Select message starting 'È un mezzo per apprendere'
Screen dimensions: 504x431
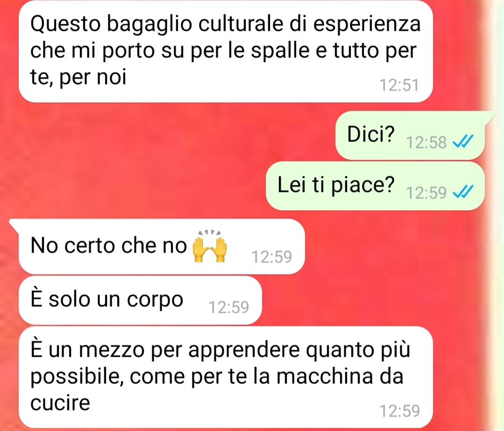point(226,377)
